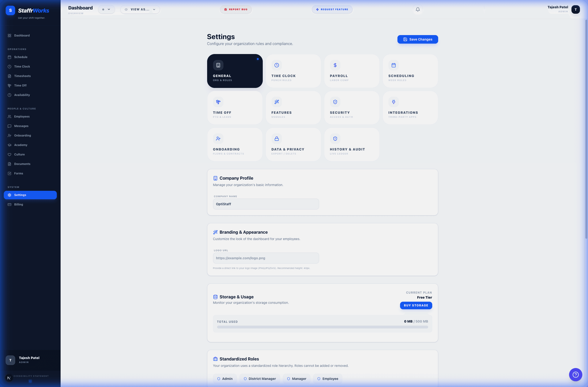The image size is (588, 387).
Task: Open the Payroll labor comp settings
Action: 352,71
